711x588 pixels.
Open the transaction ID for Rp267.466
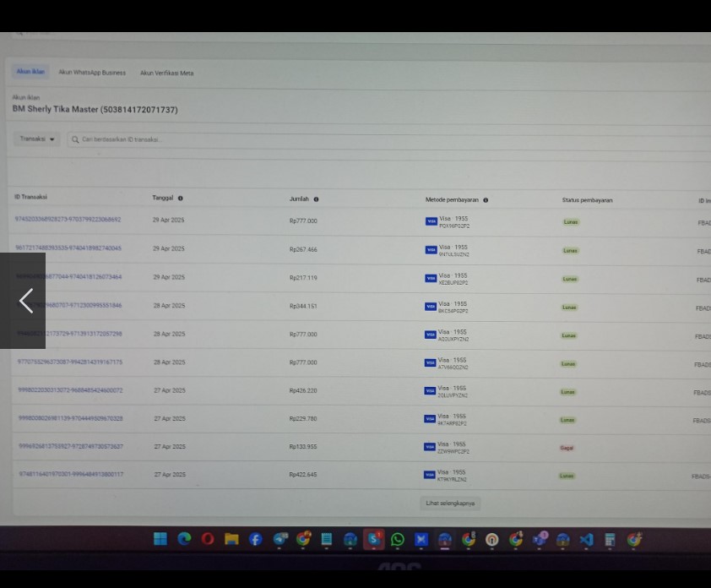pos(68,248)
